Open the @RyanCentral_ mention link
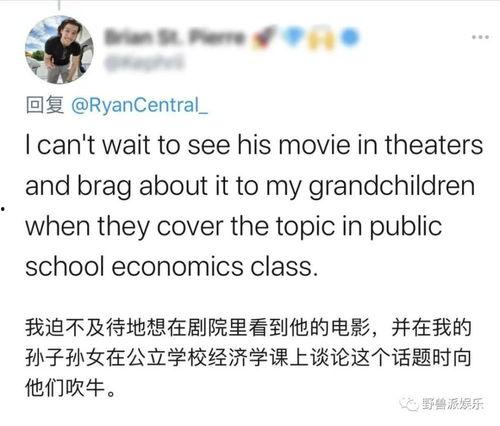 coord(139,105)
